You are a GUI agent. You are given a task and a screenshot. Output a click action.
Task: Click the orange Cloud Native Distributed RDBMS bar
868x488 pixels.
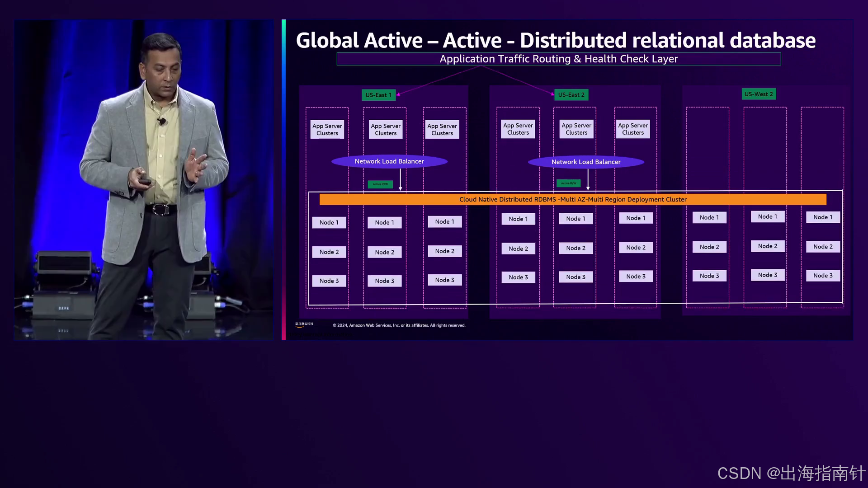click(572, 199)
